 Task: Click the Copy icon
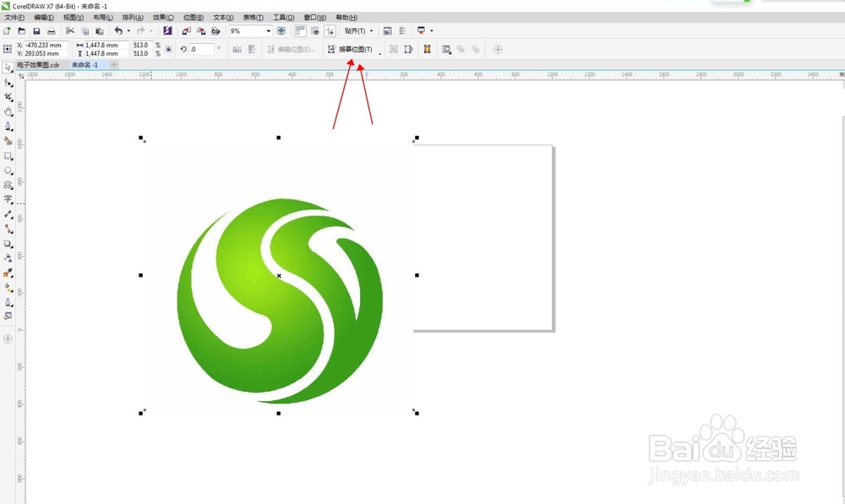(84, 30)
